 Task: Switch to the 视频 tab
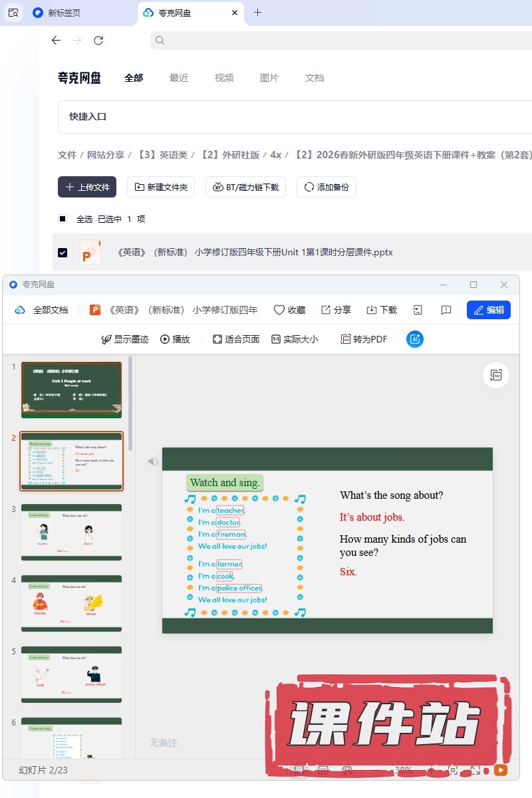[224, 78]
